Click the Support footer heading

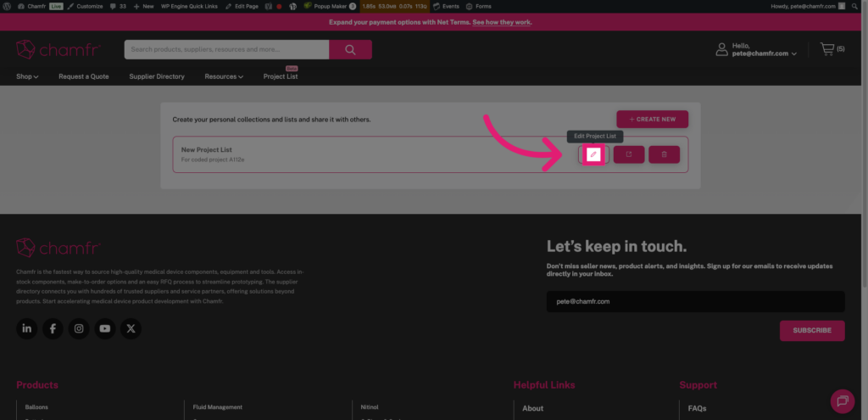(x=698, y=385)
